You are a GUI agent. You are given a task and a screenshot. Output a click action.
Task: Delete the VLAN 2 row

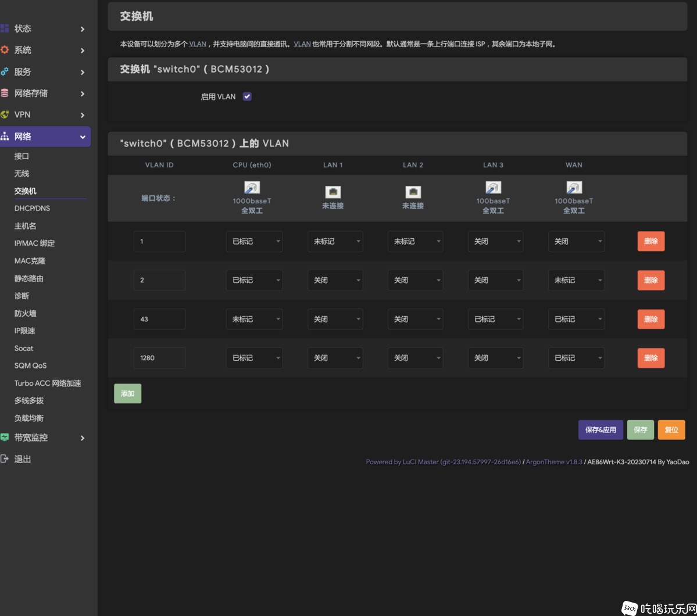pos(650,280)
